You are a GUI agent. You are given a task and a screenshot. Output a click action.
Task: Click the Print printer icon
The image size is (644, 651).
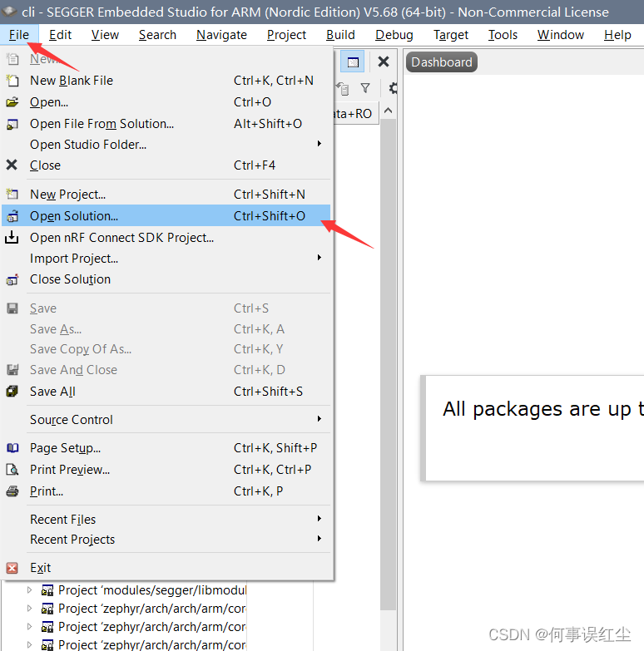coord(12,491)
